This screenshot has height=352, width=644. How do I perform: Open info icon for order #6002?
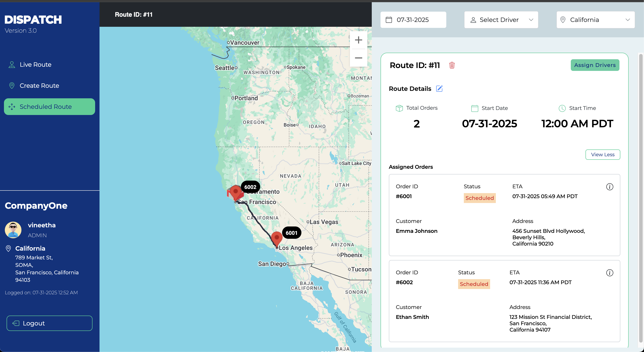point(610,273)
